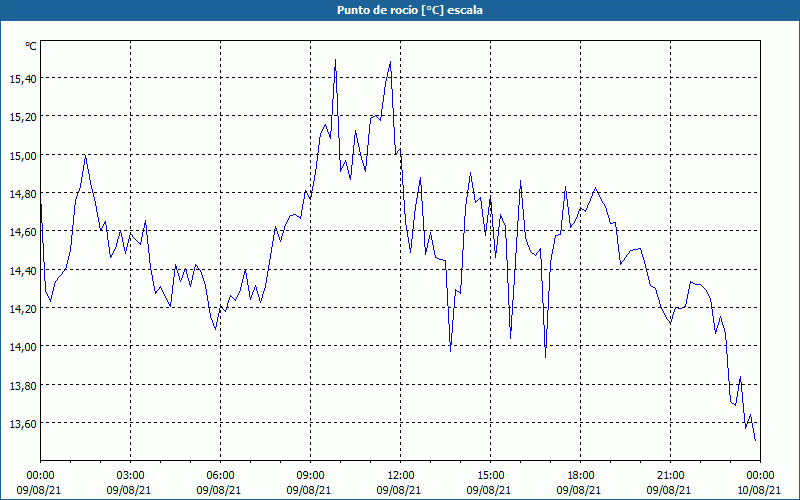Image resolution: width=800 pixels, height=500 pixels.
Task: Select the 13,80 y-axis label
Action: (23, 385)
